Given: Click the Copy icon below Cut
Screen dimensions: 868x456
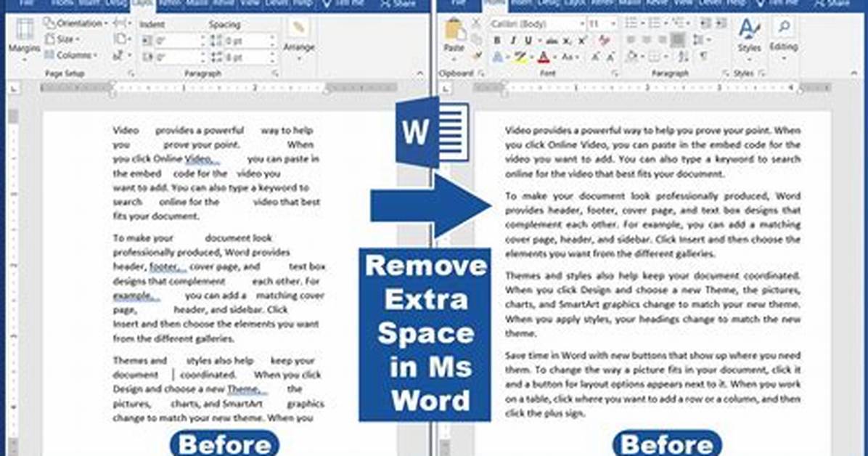Looking at the screenshot, I should [x=476, y=40].
